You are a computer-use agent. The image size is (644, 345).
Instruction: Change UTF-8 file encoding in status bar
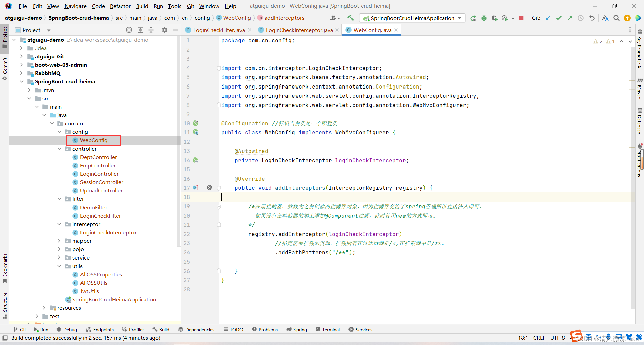coord(557,338)
